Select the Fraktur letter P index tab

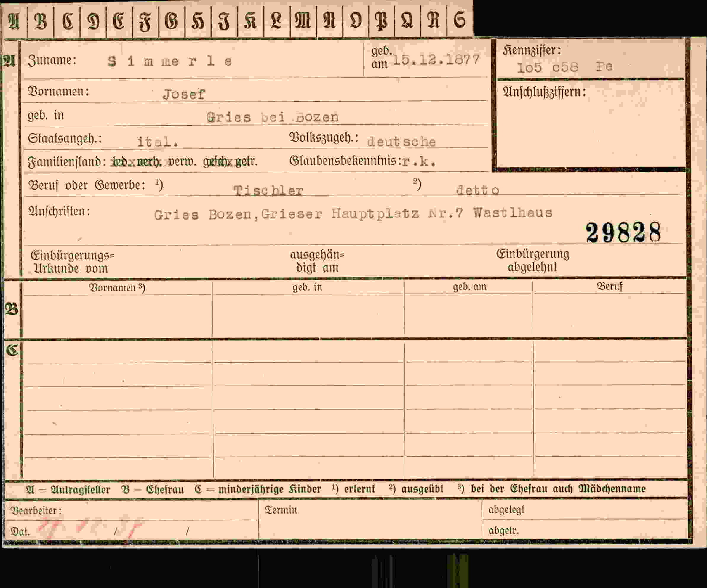tap(381, 21)
